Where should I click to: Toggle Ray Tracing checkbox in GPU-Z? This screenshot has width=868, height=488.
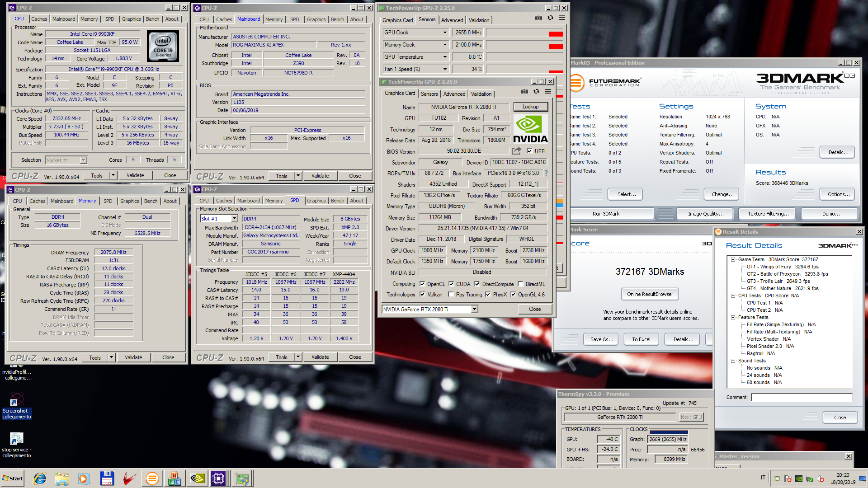[x=451, y=295]
